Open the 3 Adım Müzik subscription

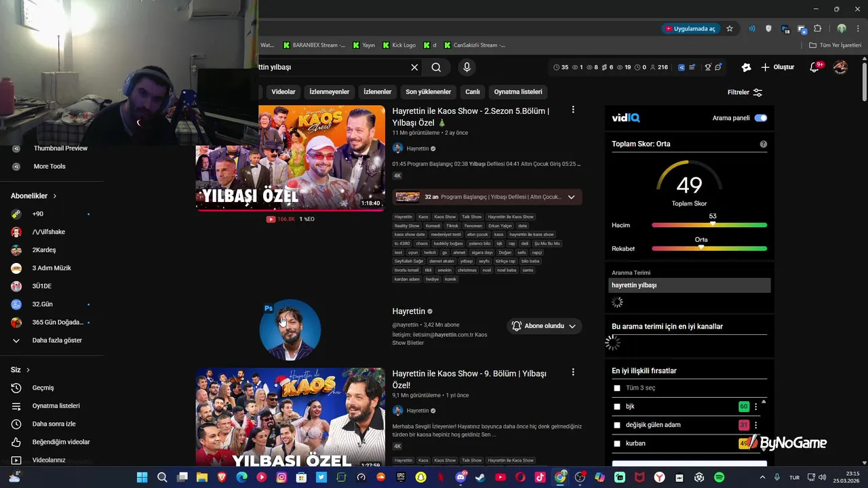point(52,268)
